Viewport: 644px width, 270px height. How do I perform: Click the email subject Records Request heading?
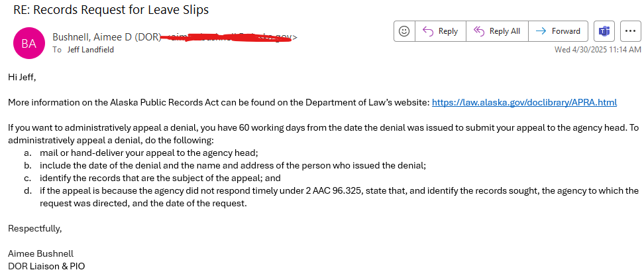tap(111, 9)
